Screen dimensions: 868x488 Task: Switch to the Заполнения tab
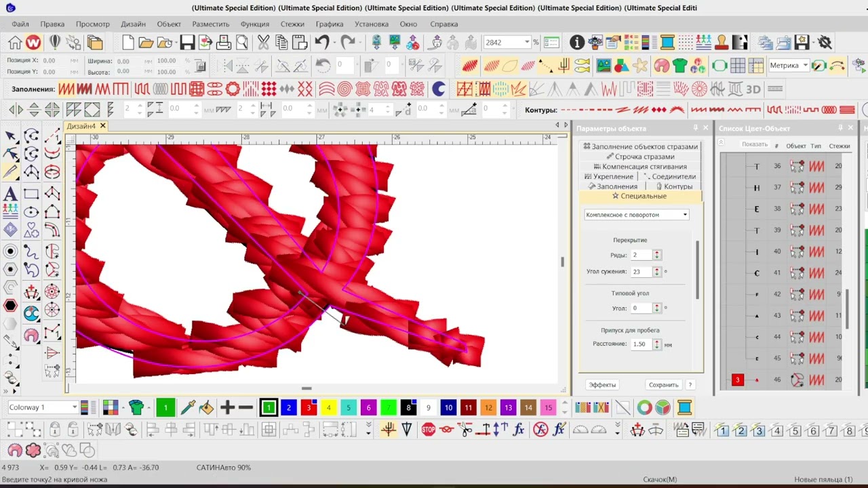[613, 186]
